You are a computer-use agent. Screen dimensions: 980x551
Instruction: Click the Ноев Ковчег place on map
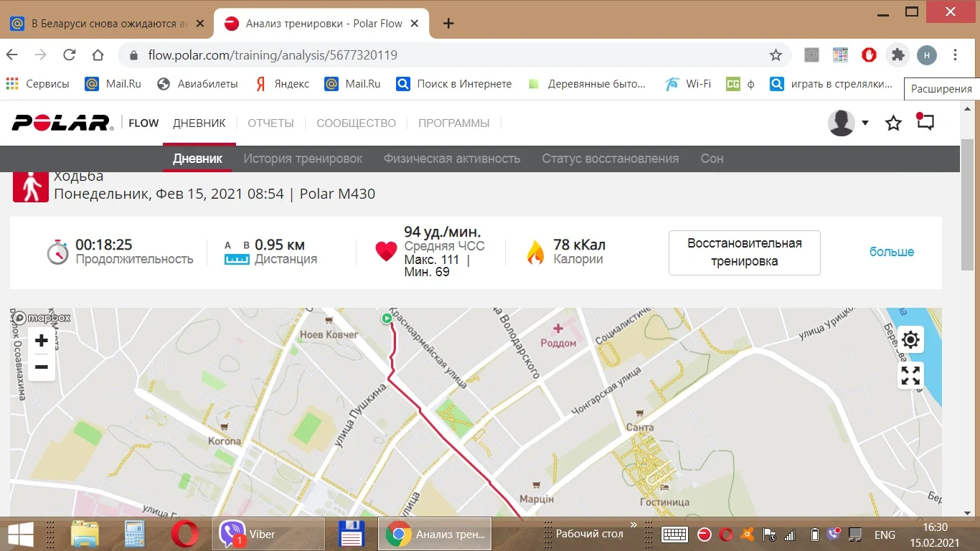(x=329, y=329)
